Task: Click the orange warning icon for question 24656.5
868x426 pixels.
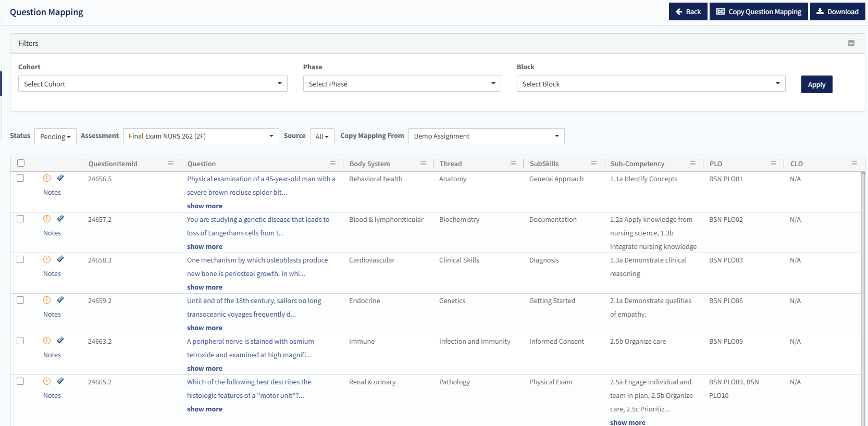Action: pos(47,178)
